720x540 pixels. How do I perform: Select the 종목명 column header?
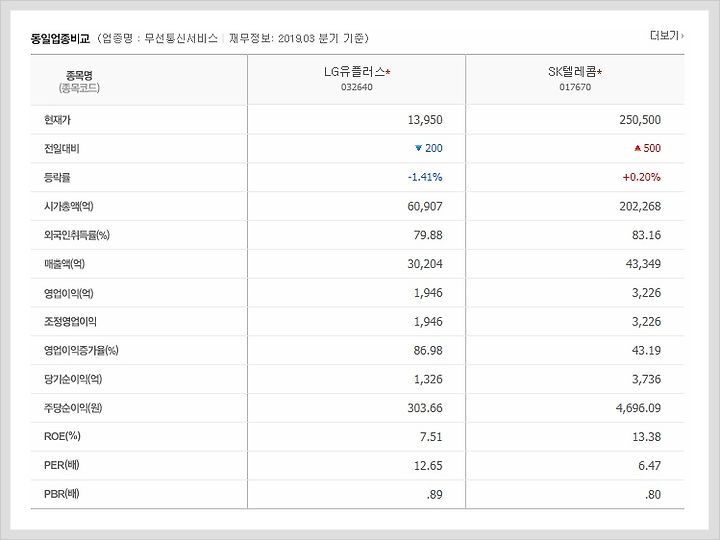click(79, 75)
